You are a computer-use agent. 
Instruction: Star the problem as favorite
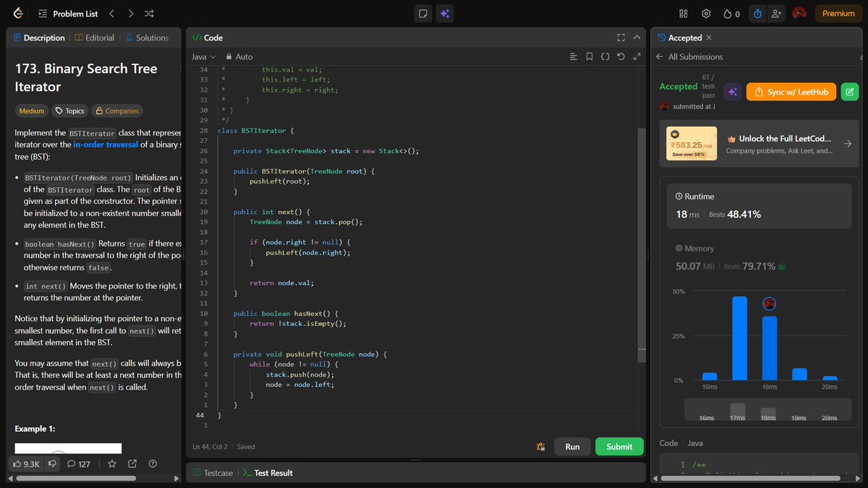[x=112, y=463]
